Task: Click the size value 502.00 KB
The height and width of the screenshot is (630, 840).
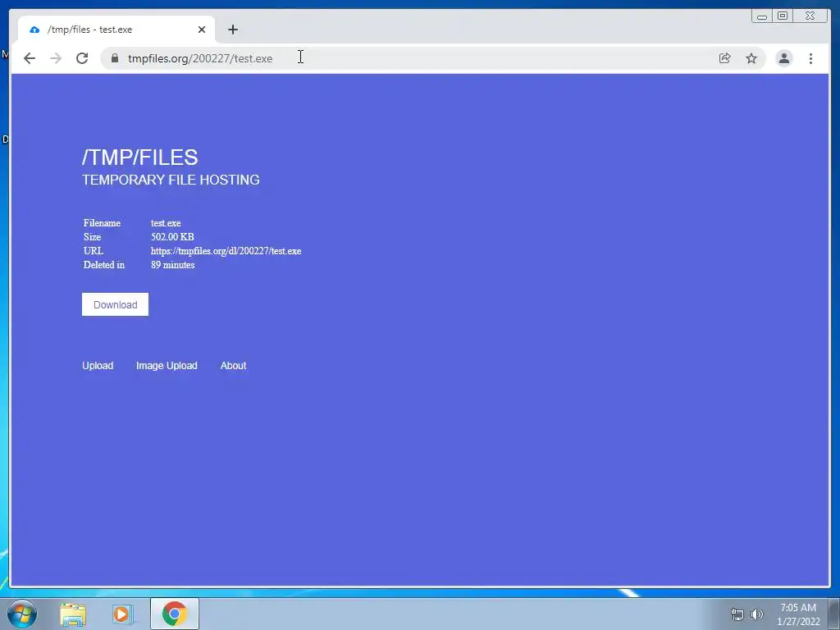Action: click(x=172, y=237)
